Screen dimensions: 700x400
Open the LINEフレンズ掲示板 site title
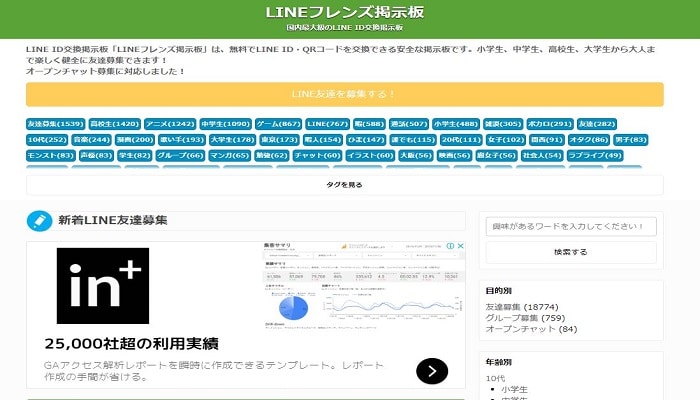tap(345, 12)
